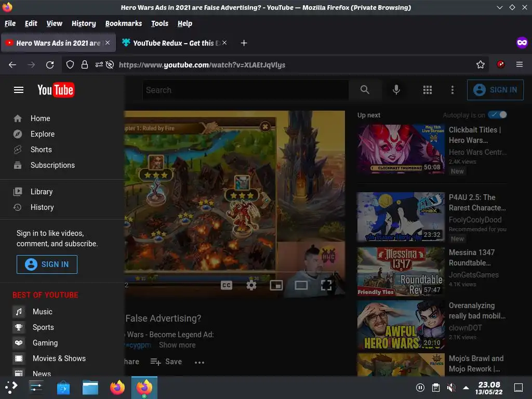Toggle the Autoplay switch off

pos(497,115)
